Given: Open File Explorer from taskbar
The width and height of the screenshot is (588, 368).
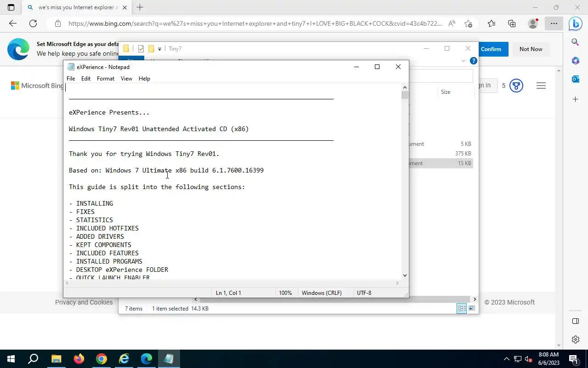Looking at the screenshot, I should coord(56,359).
